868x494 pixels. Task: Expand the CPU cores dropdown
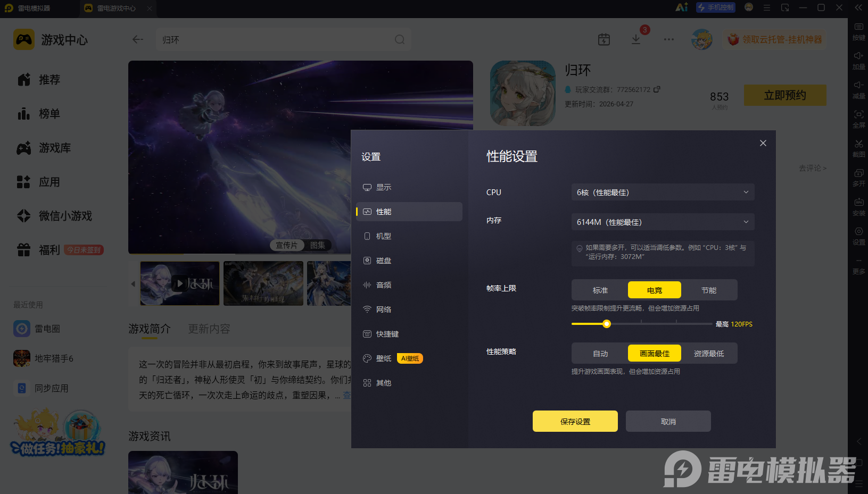(663, 192)
